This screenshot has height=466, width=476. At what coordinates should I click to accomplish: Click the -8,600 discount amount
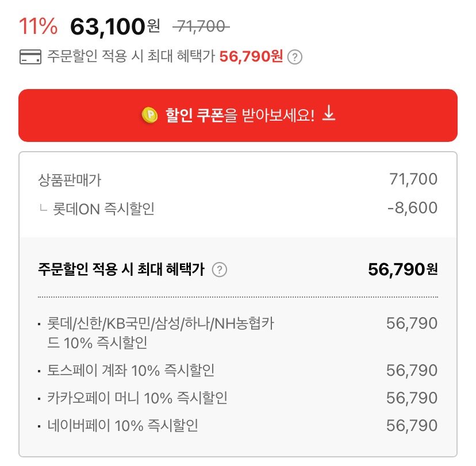click(413, 208)
